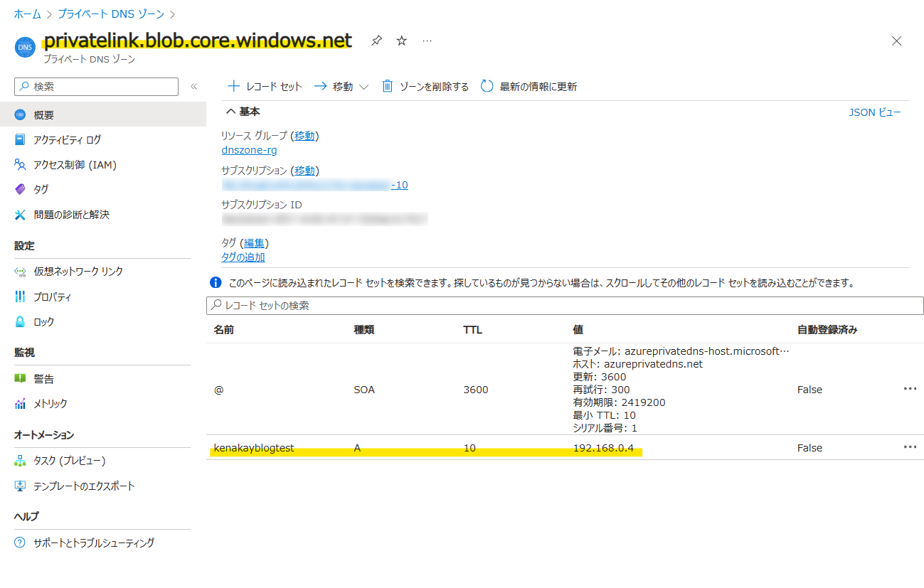Screen dimensions: 924x588
Task: Open context menu for kenakayblogtest record
Action: 909,447
